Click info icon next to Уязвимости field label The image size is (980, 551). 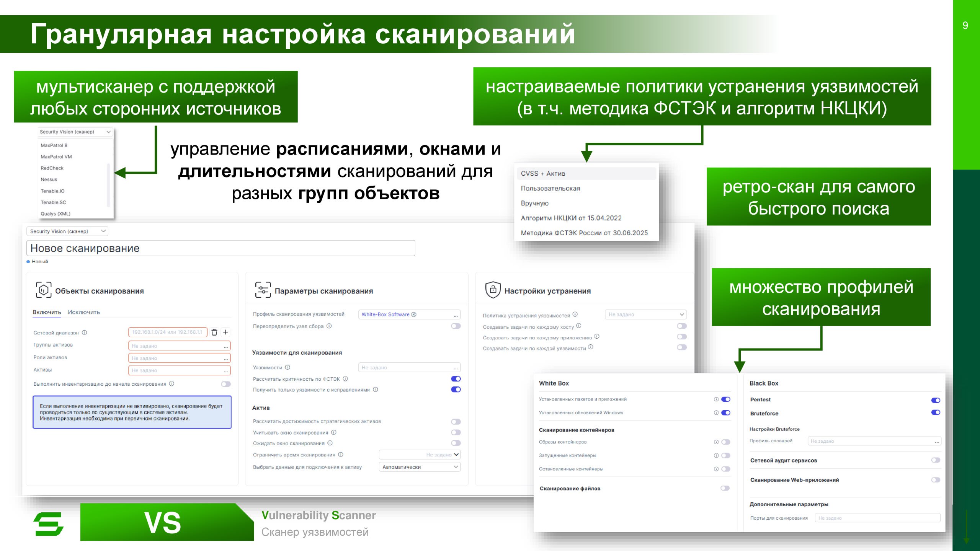pyautogui.click(x=287, y=367)
